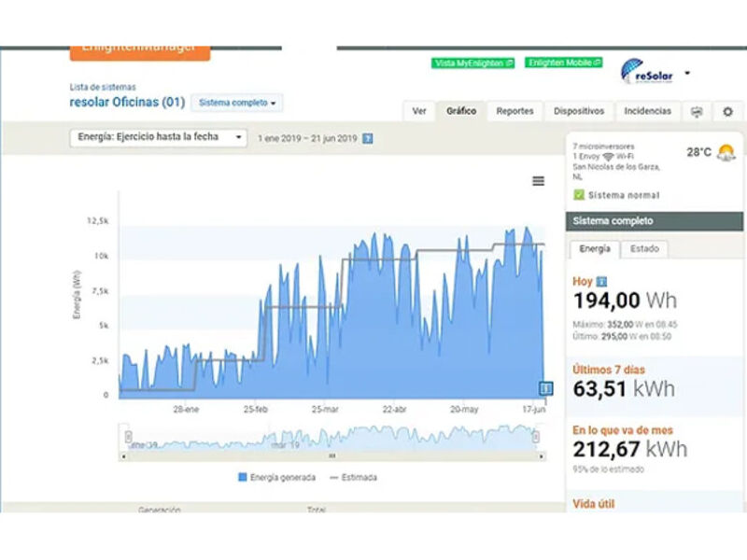This screenshot has width=747, height=560.
Task: Click the En lo que va de mes heading
Action: (623, 430)
